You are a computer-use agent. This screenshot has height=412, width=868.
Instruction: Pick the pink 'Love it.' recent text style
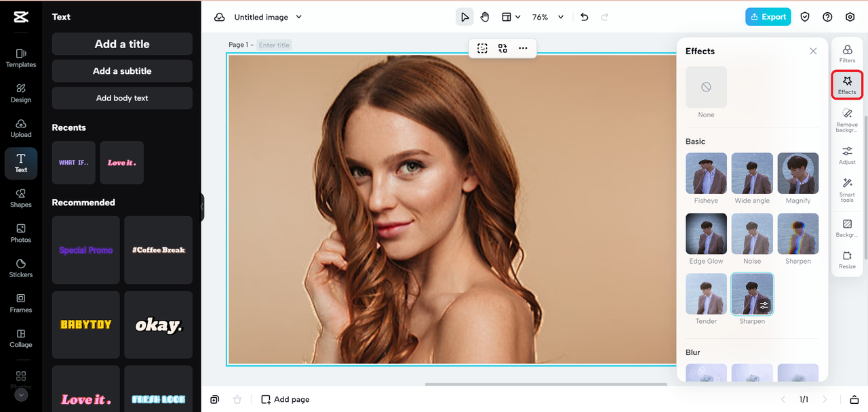(x=122, y=163)
